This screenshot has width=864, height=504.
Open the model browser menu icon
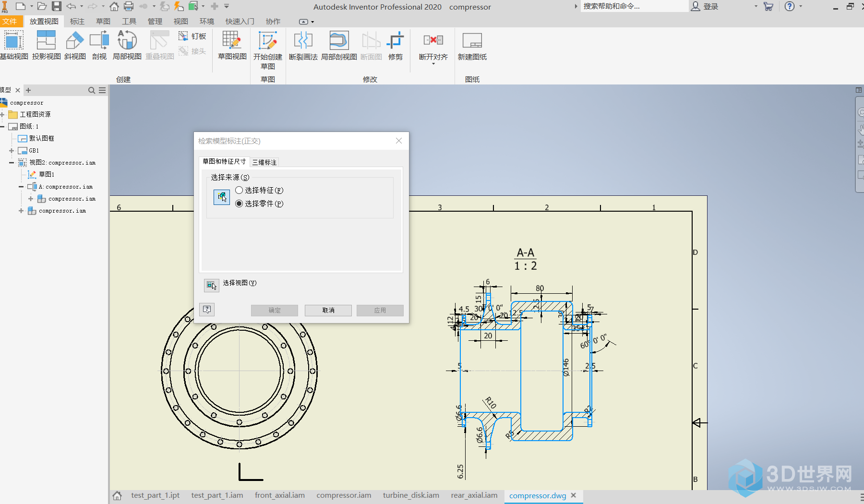click(x=102, y=90)
